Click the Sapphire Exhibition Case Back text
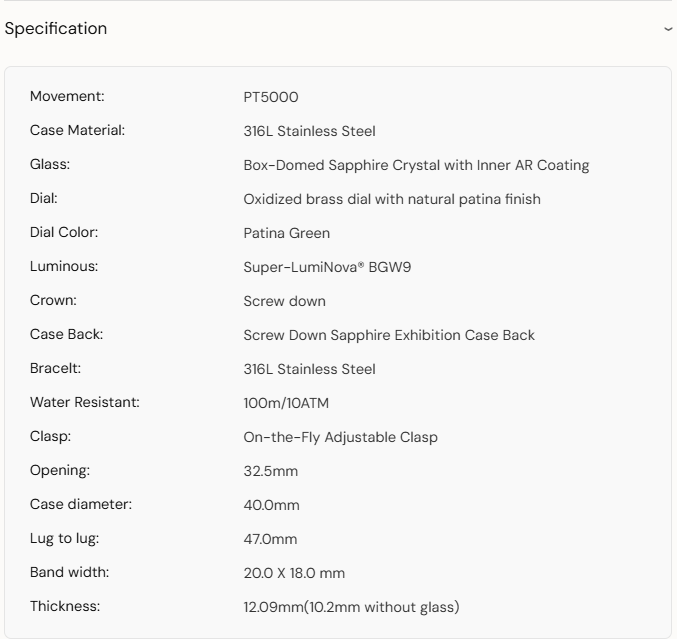 [389, 335]
